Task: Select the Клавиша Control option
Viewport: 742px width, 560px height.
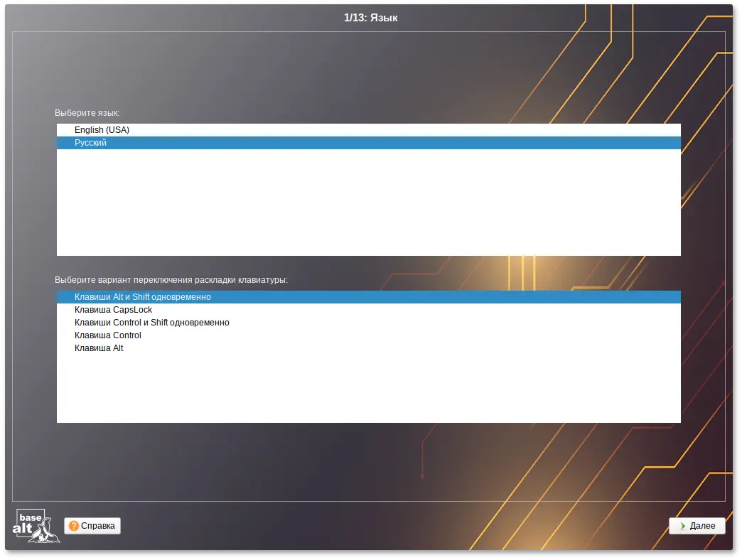Action: tap(107, 335)
